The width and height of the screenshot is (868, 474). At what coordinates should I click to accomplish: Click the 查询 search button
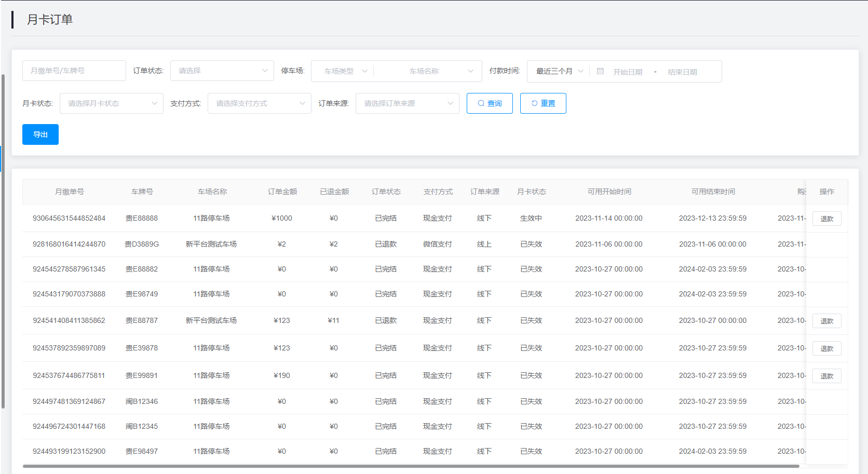(490, 103)
